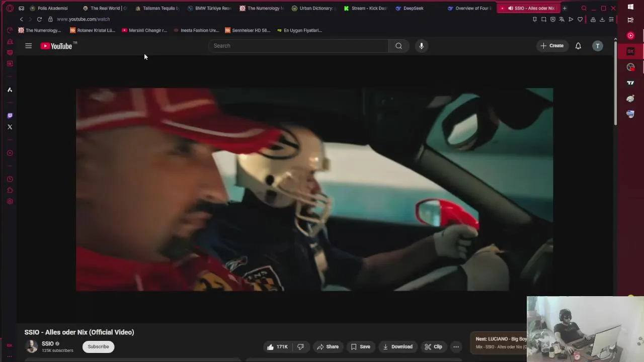Click the Windows Start button

pyautogui.click(x=630, y=7)
